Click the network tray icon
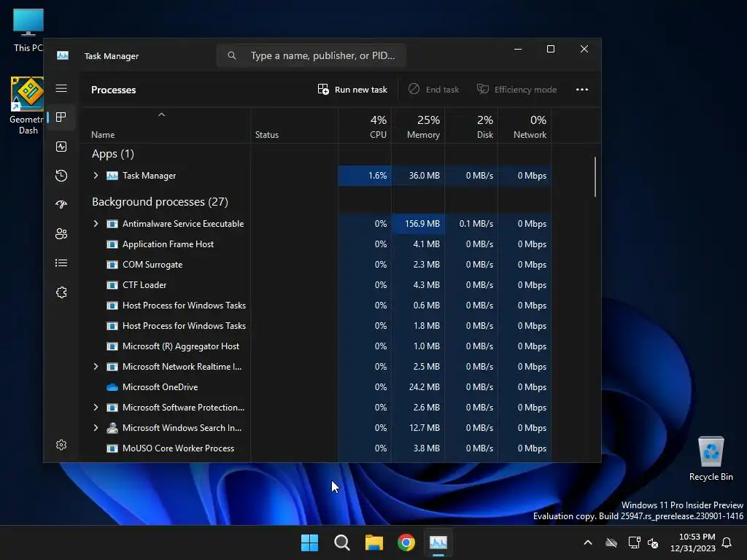Screen dimensions: 747x560 pos(634,542)
